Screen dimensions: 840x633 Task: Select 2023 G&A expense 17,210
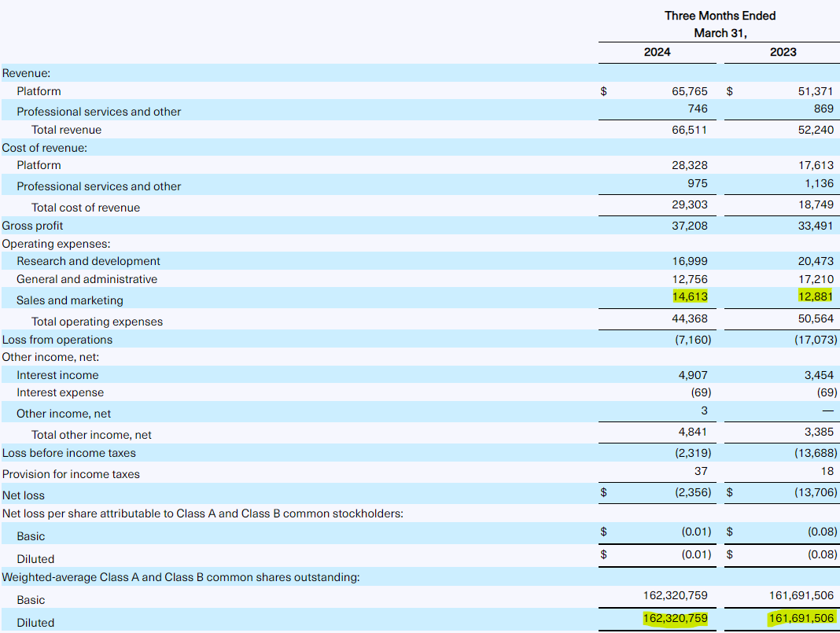point(816,279)
